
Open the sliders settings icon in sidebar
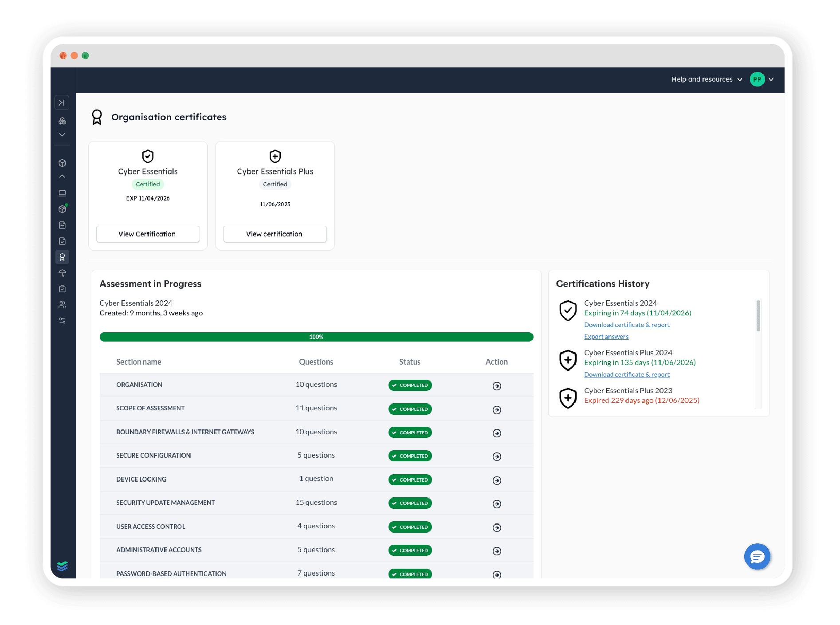pyautogui.click(x=62, y=320)
